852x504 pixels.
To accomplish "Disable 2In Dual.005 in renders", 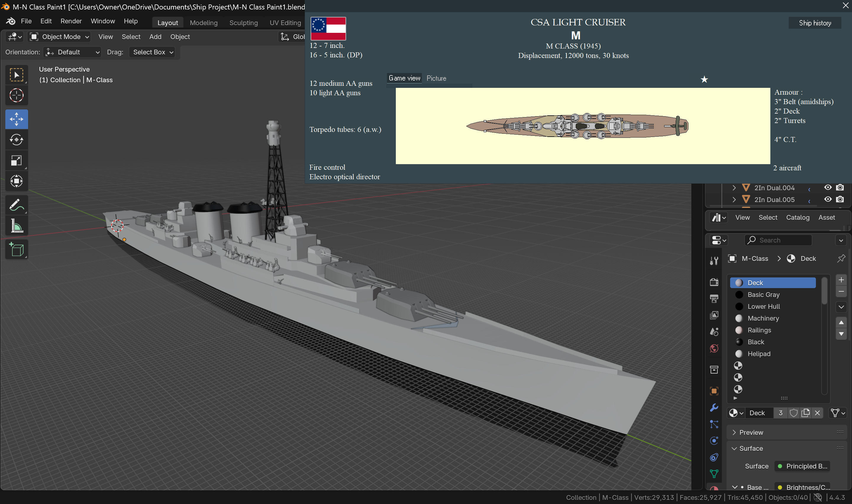I will point(840,199).
